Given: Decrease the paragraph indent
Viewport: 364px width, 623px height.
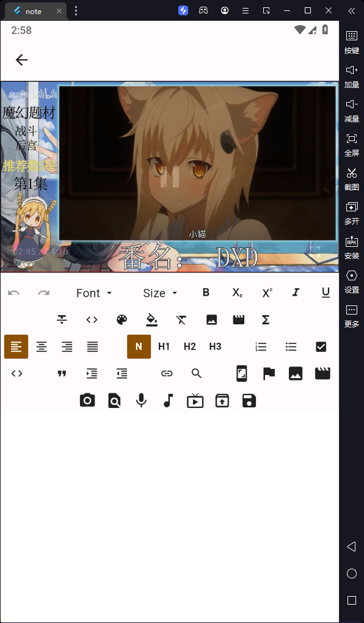Looking at the screenshot, I should click(122, 373).
